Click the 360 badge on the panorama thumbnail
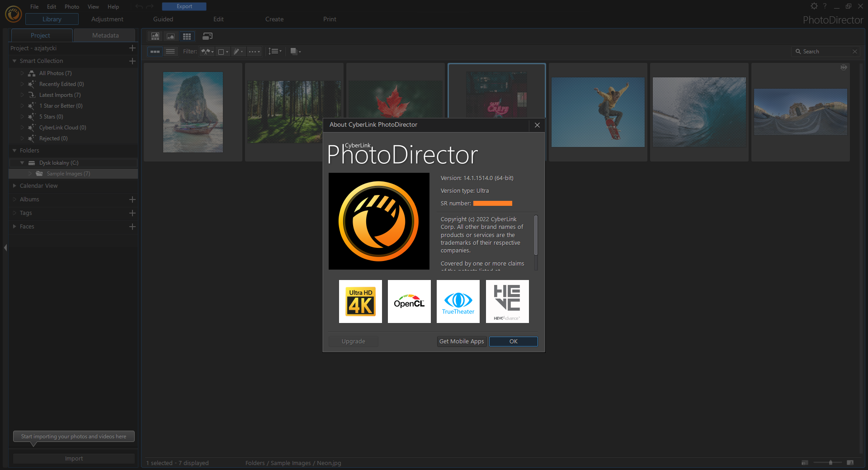Image resolution: width=868 pixels, height=470 pixels. 844,67
